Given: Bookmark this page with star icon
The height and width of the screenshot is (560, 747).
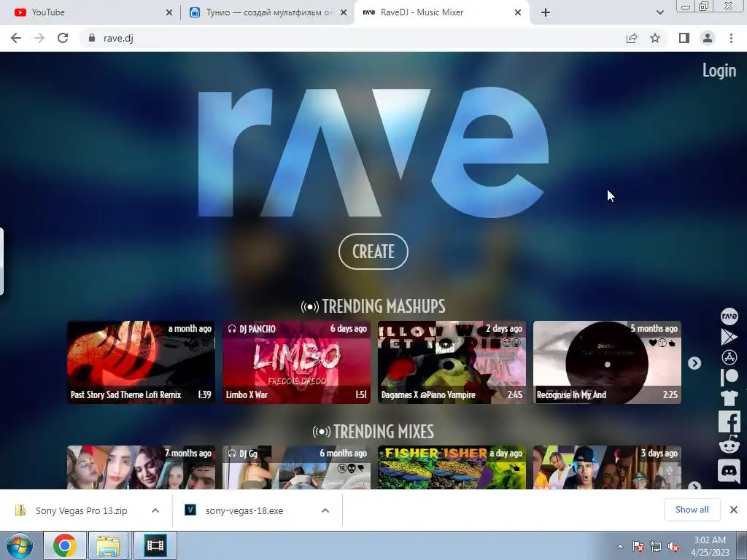Looking at the screenshot, I should (655, 38).
